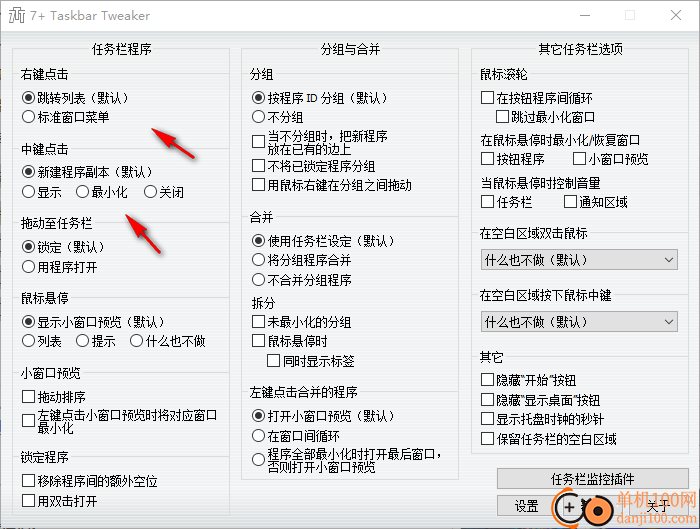This screenshot has height=529, width=700.
Task: Enable 在按钮程序间循环 checkbox
Action: [488, 98]
